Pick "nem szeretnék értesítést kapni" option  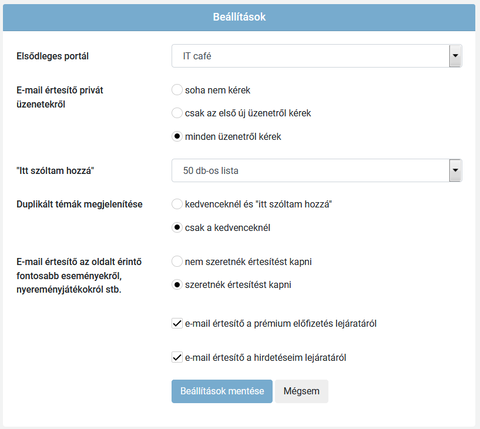177,262
